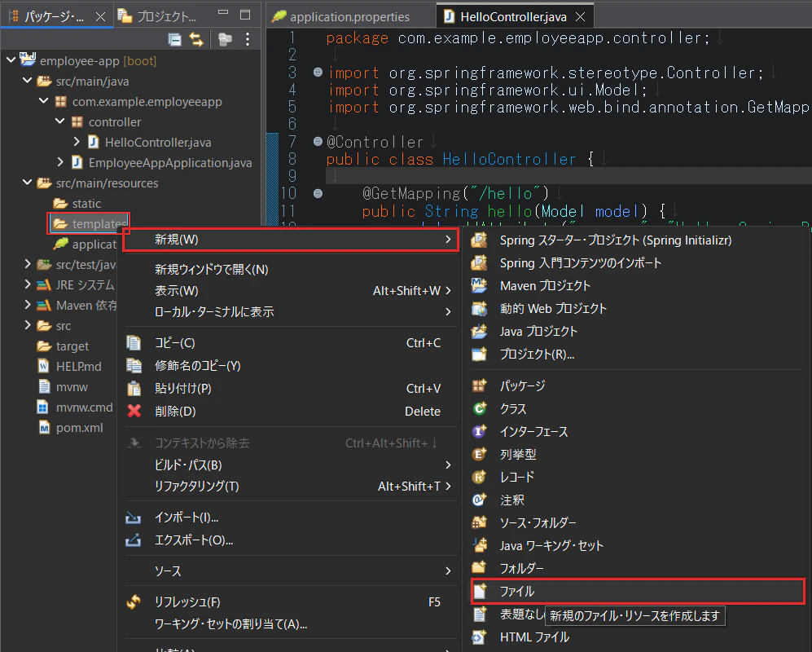Expand the JRE システム library node
812x652 pixels.
pos(28,284)
